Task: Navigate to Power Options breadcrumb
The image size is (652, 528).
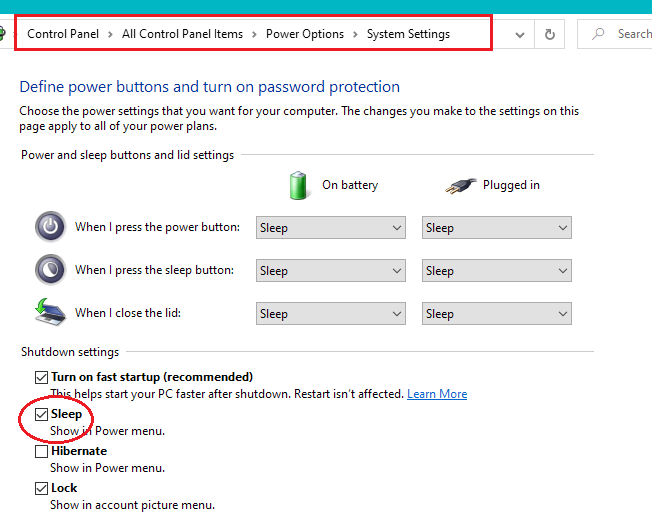Action: [x=304, y=34]
